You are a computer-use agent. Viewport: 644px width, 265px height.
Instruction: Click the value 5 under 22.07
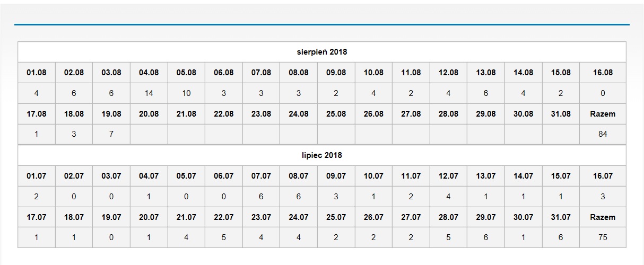click(223, 237)
